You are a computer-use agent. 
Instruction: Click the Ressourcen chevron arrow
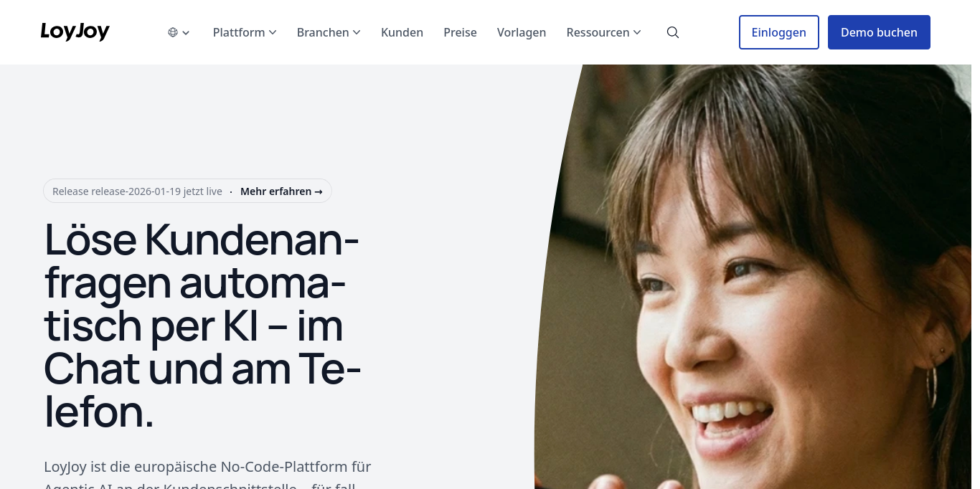(638, 33)
